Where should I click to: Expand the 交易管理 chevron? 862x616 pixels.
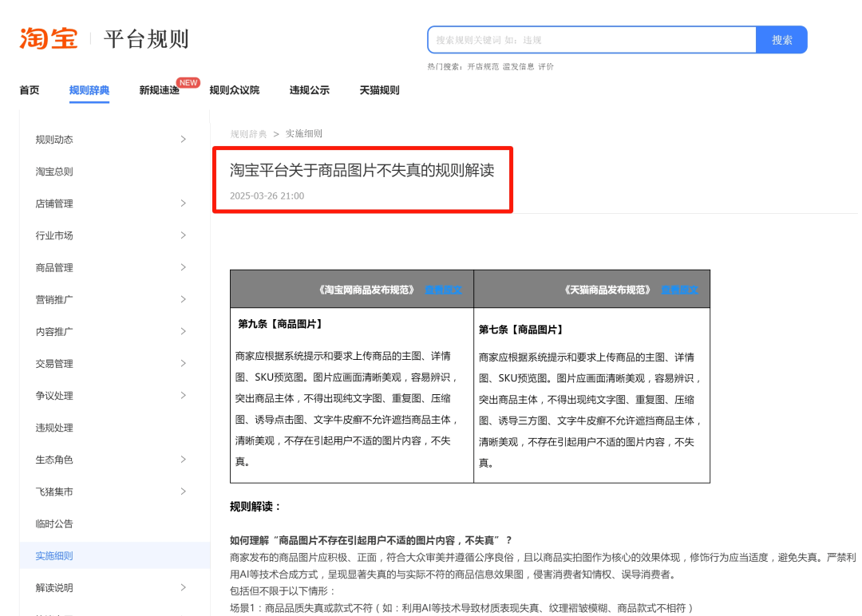(183, 363)
